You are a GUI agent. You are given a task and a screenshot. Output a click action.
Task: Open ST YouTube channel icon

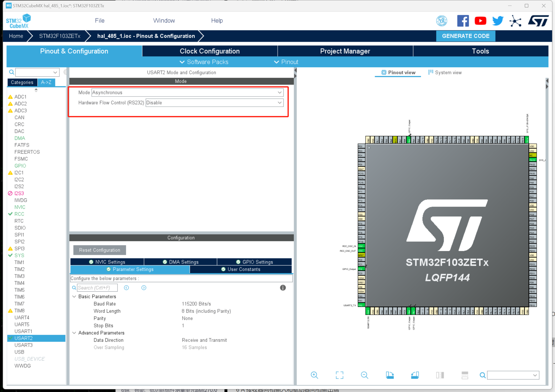(480, 21)
